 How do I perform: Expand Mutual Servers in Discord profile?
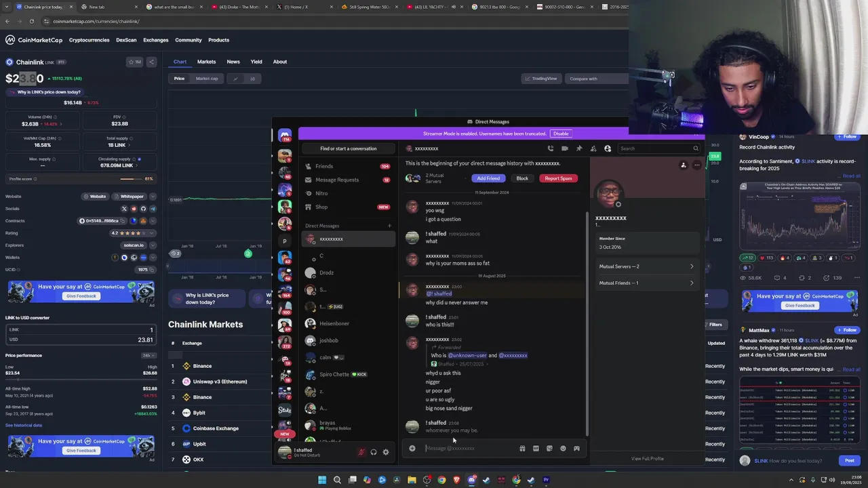tap(646, 266)
